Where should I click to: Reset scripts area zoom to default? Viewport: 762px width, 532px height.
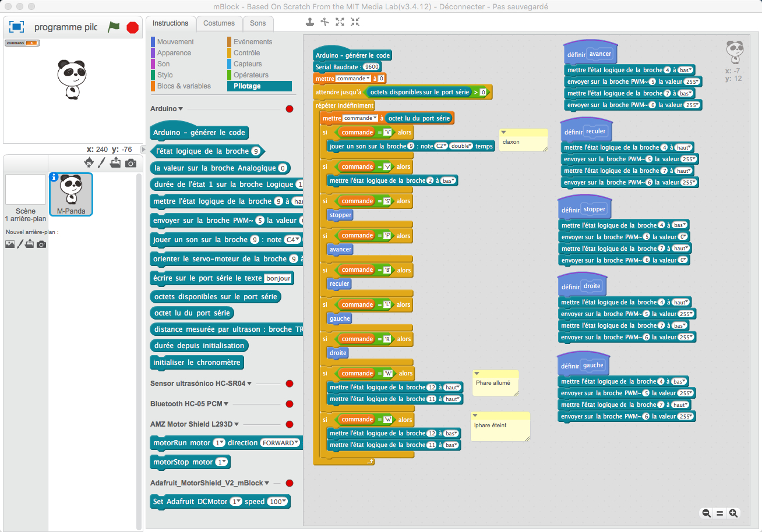tap(719, 513)
